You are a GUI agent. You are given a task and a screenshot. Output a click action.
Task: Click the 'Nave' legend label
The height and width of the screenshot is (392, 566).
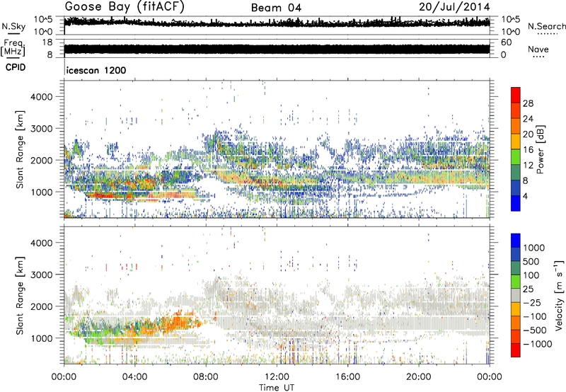click(538, 49)
